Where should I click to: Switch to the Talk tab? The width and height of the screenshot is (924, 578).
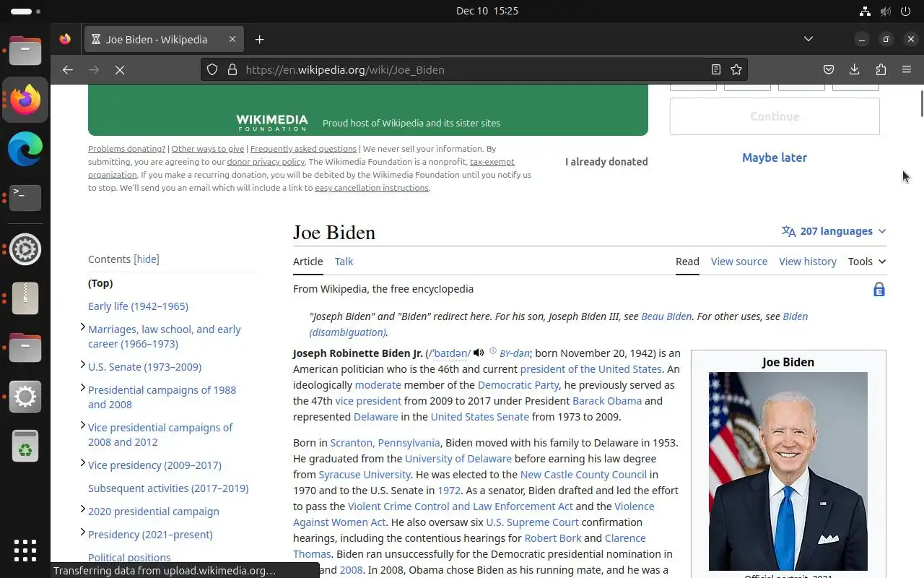pos(344,262)
